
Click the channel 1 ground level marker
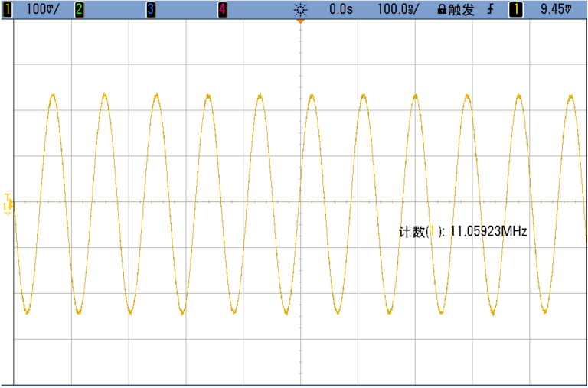(8, 206)
